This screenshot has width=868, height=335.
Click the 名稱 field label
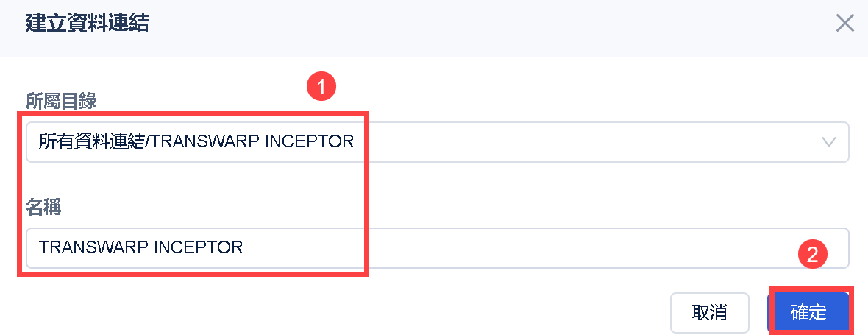click(43, 207)
